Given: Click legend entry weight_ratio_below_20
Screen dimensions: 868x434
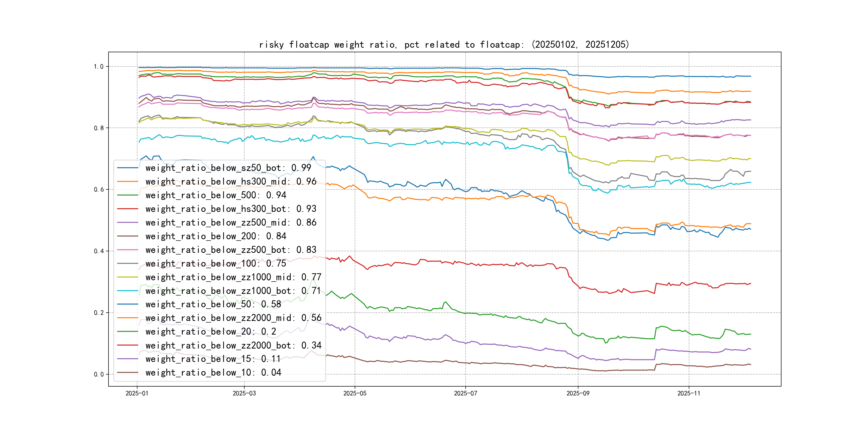Looking at the screenshot, I should pos(211,332).
